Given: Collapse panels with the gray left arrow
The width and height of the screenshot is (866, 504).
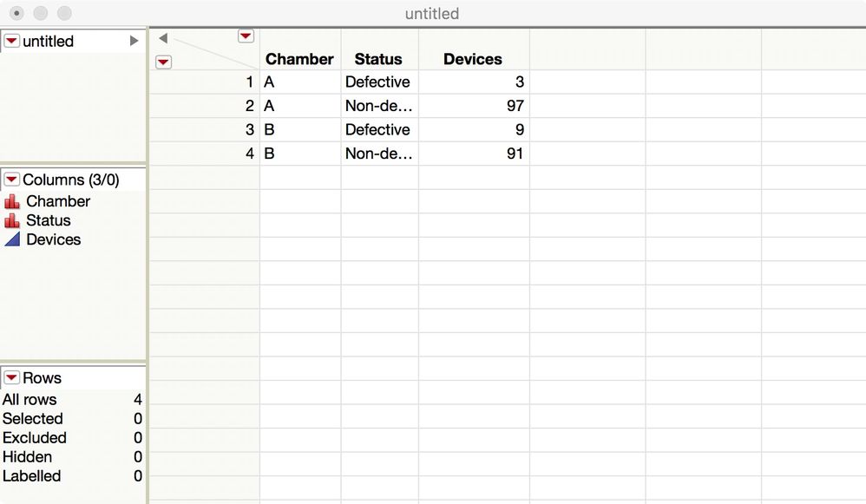Looking at the screenshot, I should pos(163,38).
